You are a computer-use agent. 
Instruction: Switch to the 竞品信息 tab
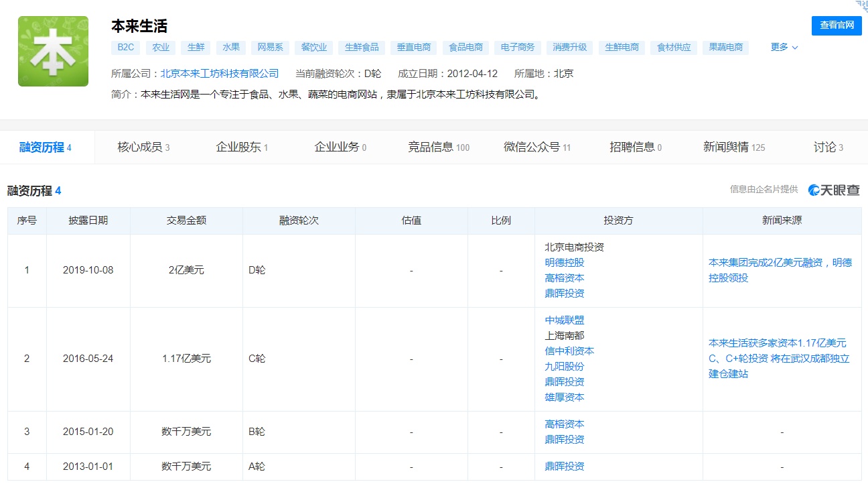pyautogui.click(x=439, y=147)
